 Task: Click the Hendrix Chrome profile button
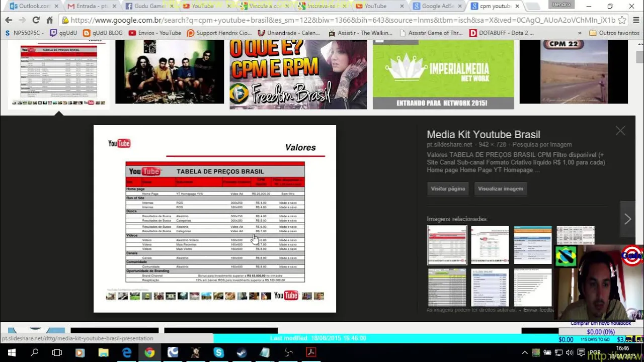click(561, 5)
